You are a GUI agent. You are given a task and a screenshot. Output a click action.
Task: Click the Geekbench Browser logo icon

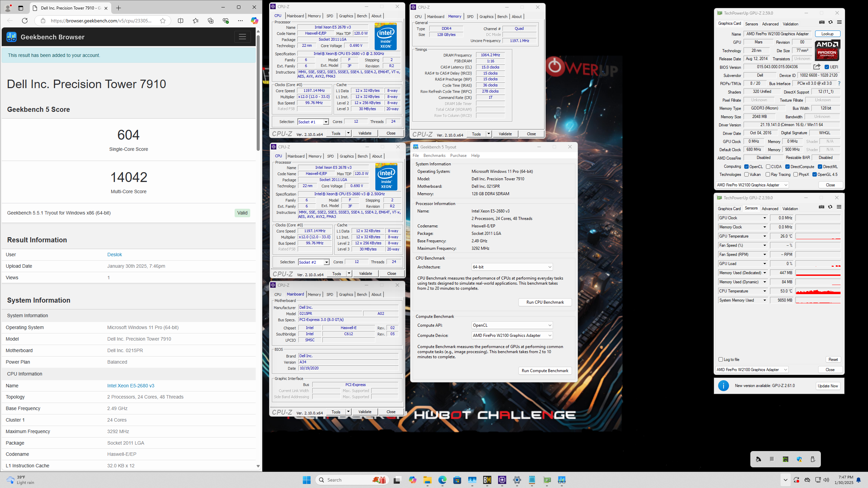pos(12,37)
